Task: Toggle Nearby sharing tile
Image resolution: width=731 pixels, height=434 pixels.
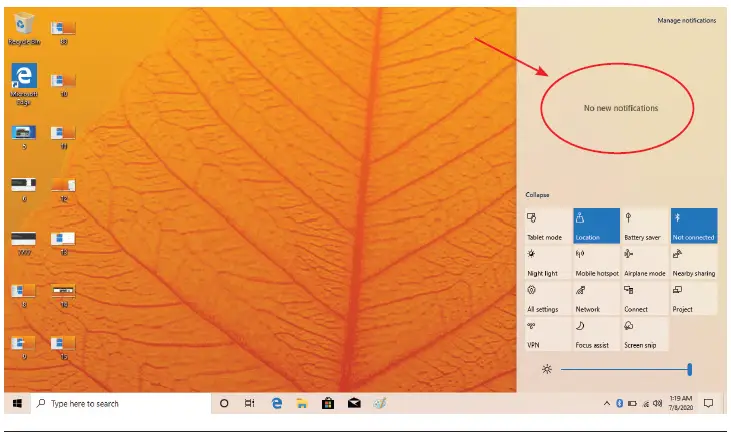Action: [x=694, y=262]
